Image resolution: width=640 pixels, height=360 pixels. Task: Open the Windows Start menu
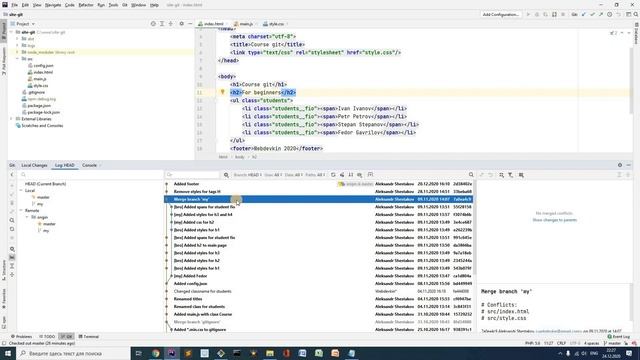(7, 353)
